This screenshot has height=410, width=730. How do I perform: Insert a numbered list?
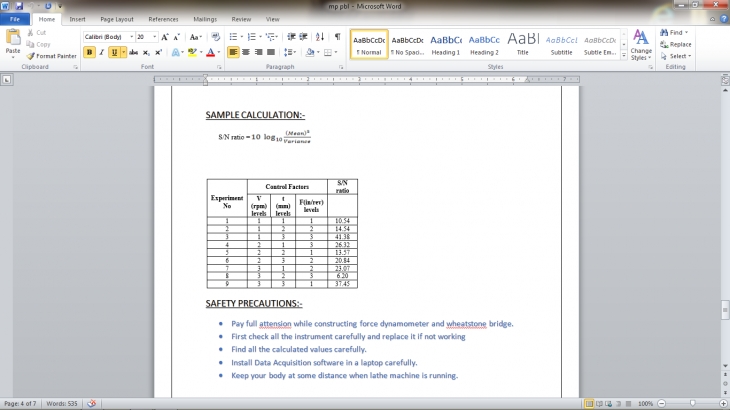(x=251, y=37)
